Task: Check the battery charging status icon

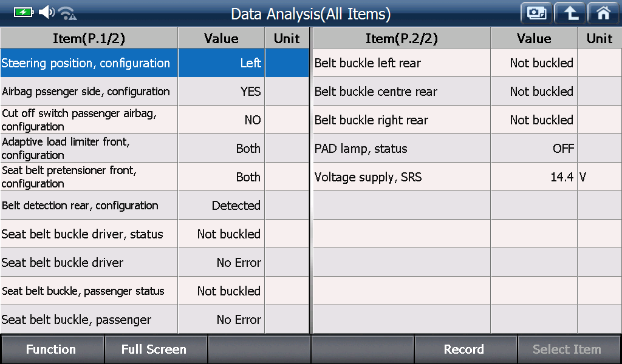Action: (24, 12)
